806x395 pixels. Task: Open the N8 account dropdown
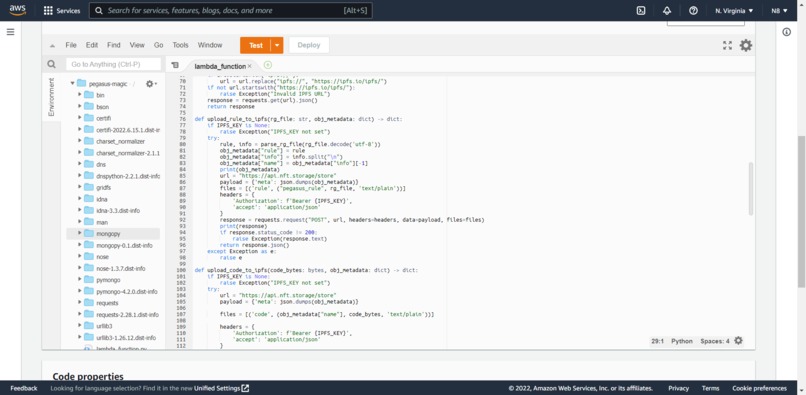(x=779, y=10)
